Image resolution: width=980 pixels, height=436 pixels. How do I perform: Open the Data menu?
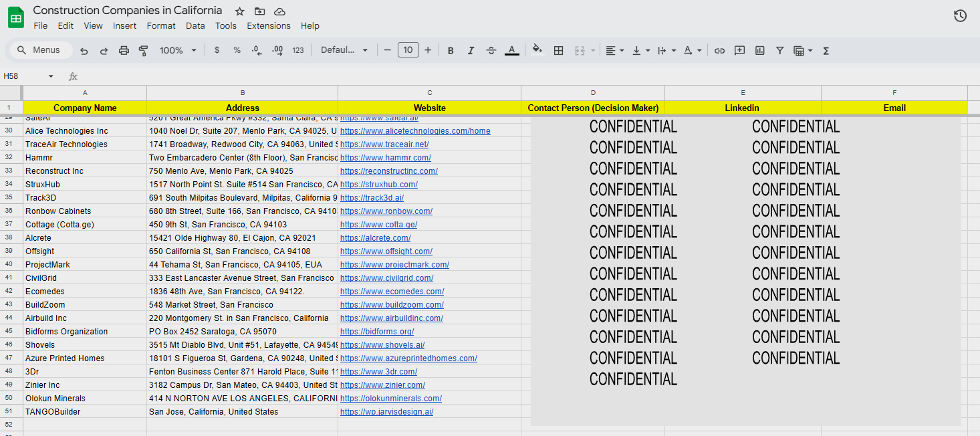[195, 25]
